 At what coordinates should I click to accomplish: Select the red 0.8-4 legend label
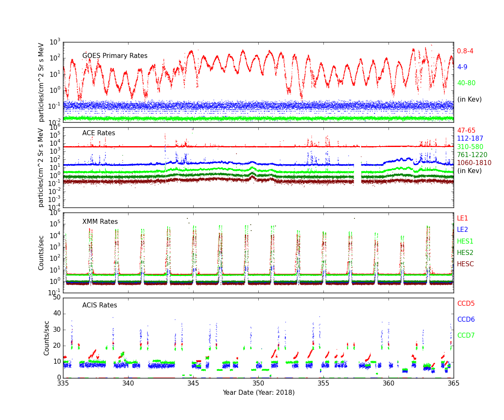[465, 51]
